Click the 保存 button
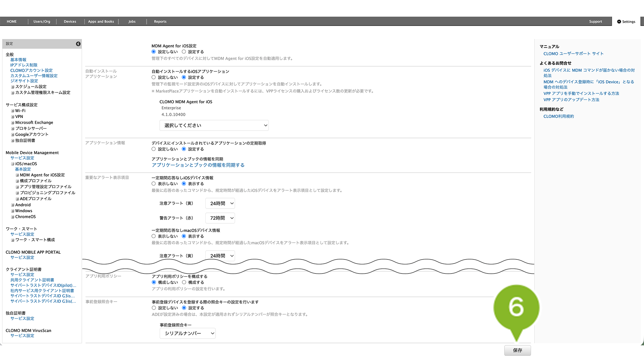The width and height of the screenshot is (644, 362). point(517,350)
